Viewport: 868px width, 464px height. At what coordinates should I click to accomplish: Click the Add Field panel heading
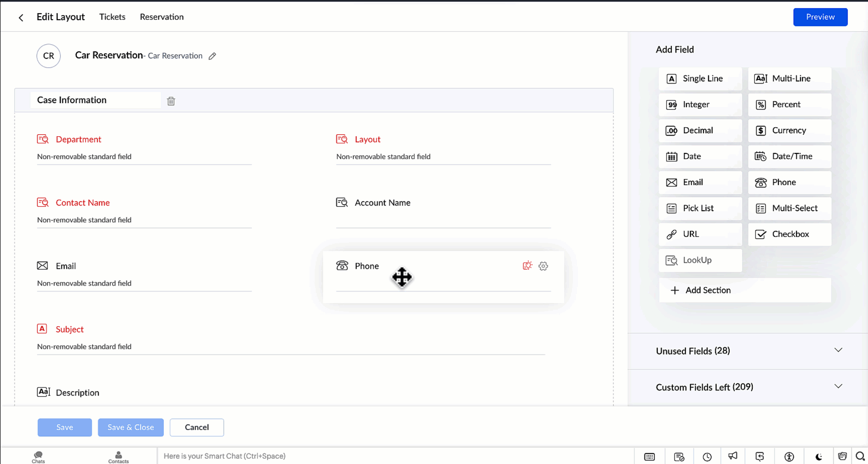tap(674, 49)
